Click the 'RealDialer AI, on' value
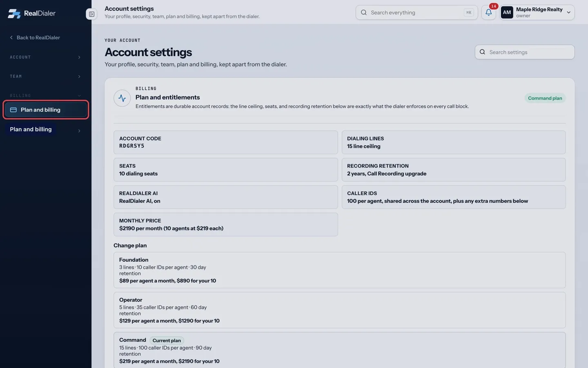 (x=140, y=201)
